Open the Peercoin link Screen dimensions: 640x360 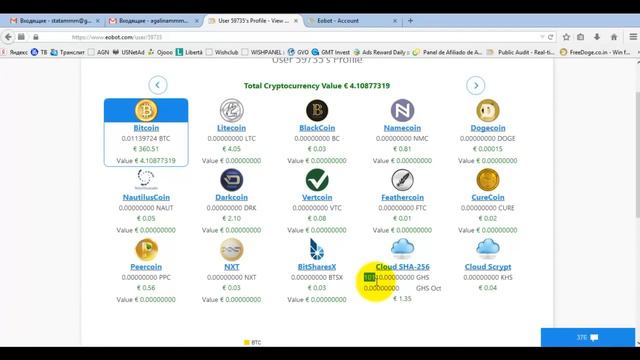(x=146, y=267)
